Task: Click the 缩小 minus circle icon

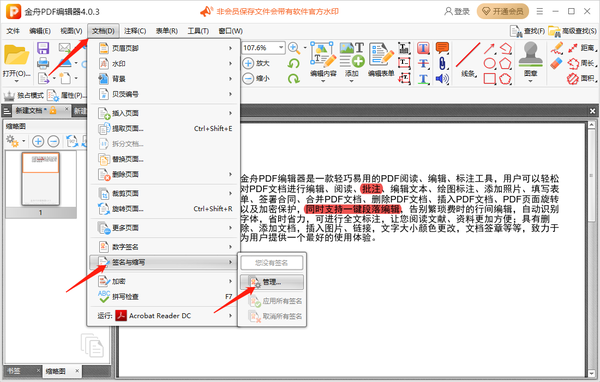Action: (248, 78)
